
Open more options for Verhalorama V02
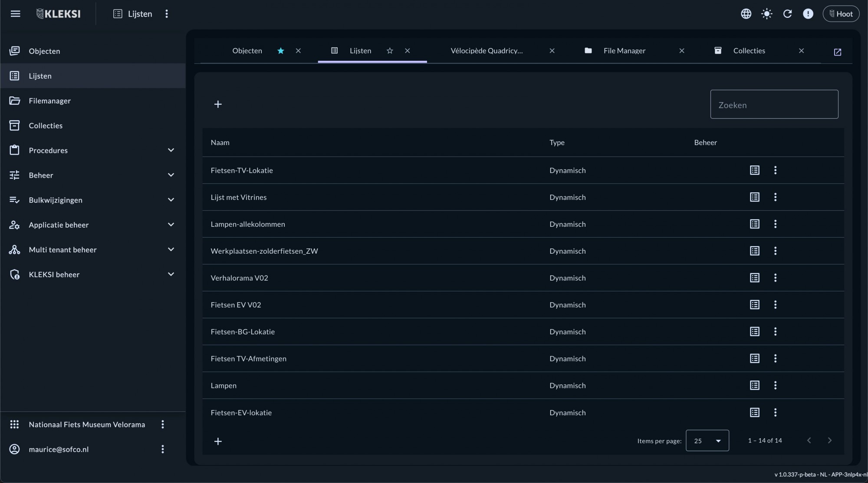click(x=775, y=278)
